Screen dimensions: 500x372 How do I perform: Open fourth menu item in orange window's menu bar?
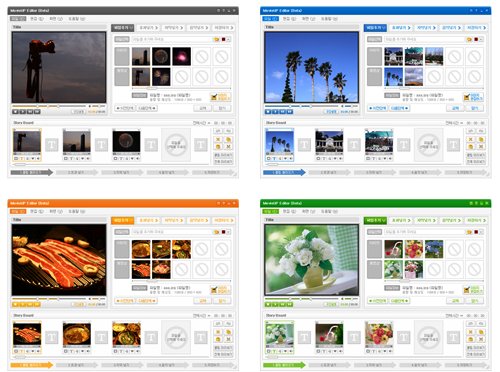77,211
